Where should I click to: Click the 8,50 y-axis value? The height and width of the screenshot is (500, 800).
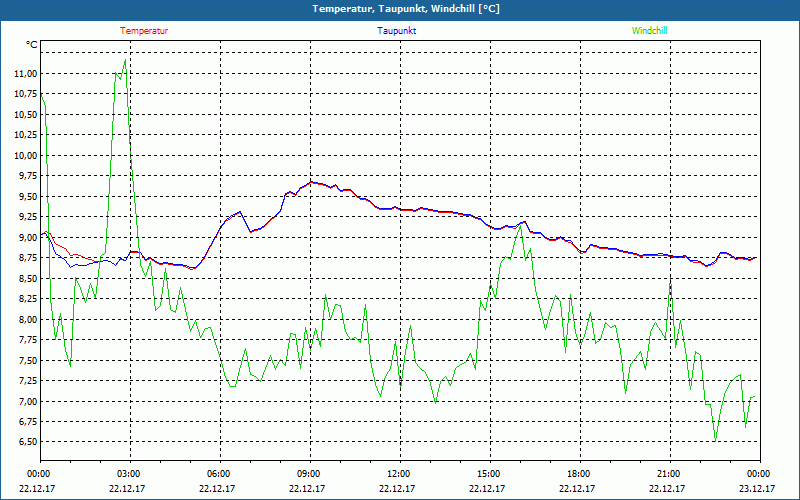point(29,279)
